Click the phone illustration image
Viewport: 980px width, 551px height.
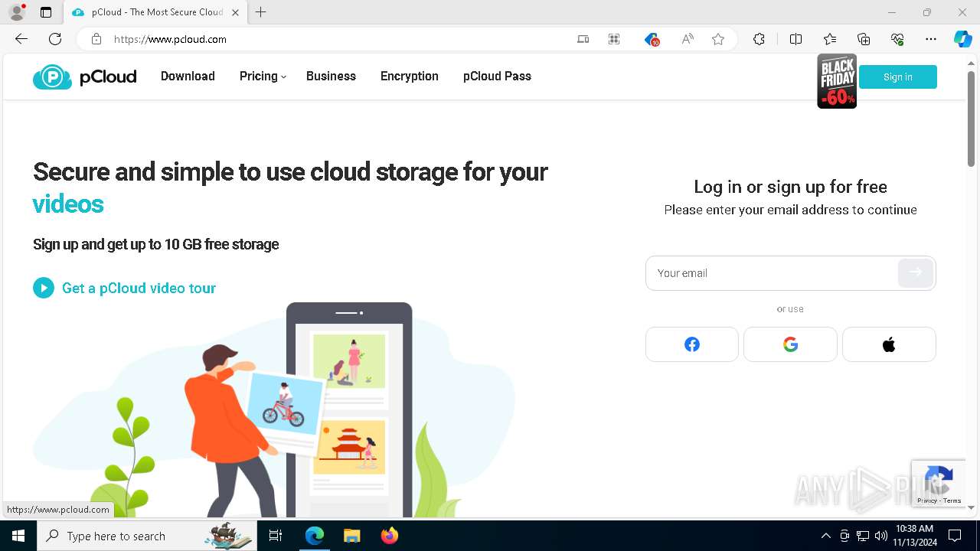pyautogui.click(x=349, y=409)
